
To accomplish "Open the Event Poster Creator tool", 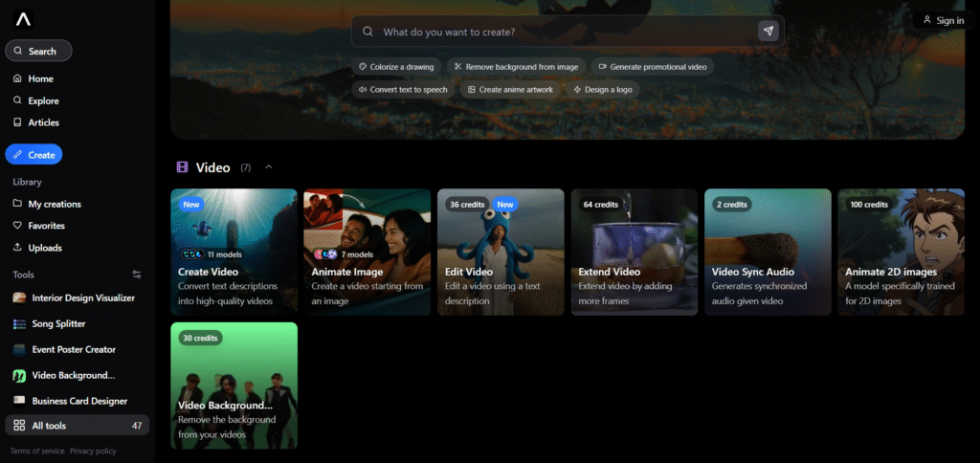I will 74,349.
